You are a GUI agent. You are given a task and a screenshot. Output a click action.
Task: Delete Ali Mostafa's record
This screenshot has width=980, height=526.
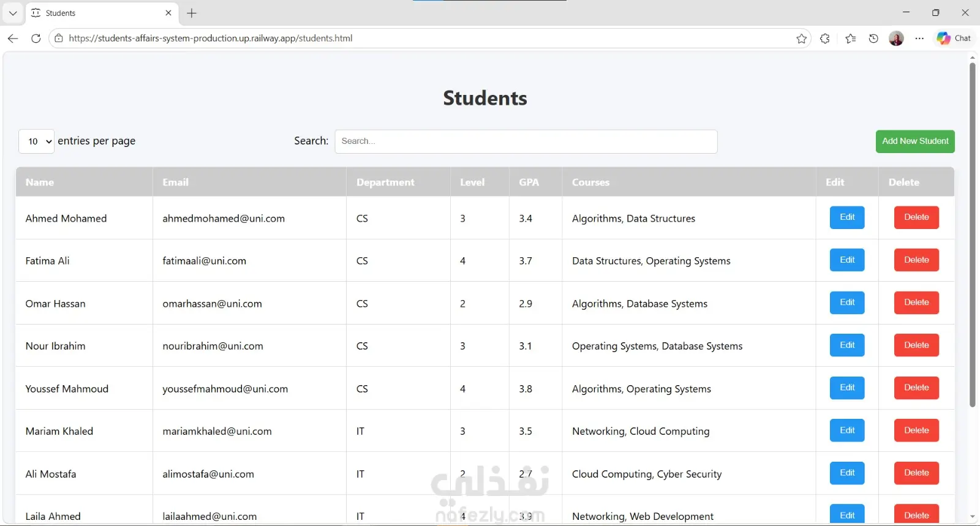[x=916, y=473]
